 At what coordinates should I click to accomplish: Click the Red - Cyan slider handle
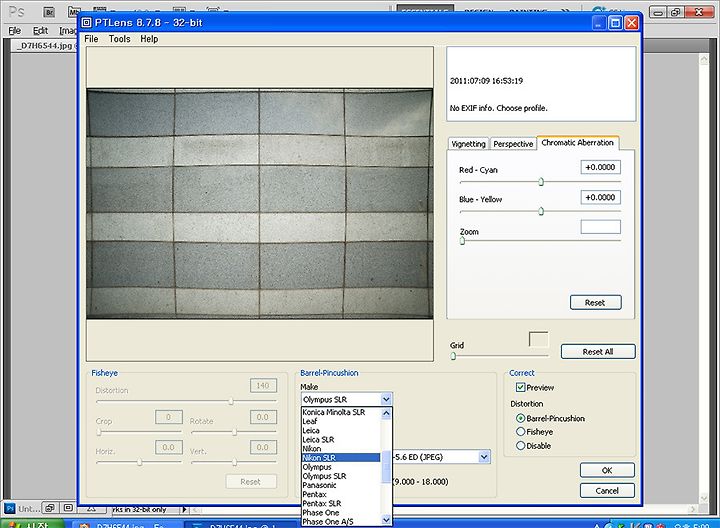tap(541, 182)
